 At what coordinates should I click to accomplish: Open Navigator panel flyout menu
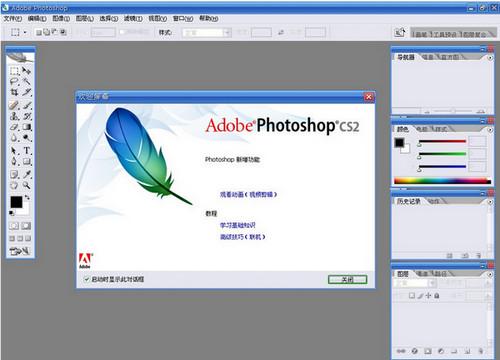[490, 58]
